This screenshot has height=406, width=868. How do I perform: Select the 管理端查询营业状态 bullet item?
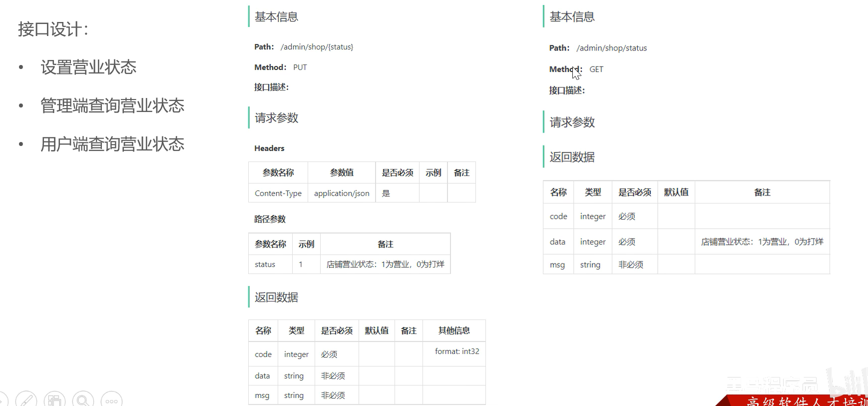coord(112,106)
